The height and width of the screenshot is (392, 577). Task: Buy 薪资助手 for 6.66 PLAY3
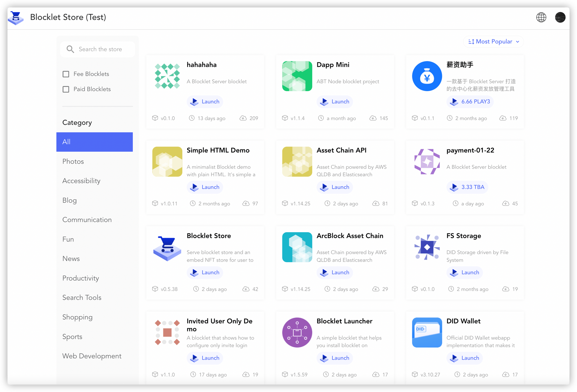click(x=470, y=102)
